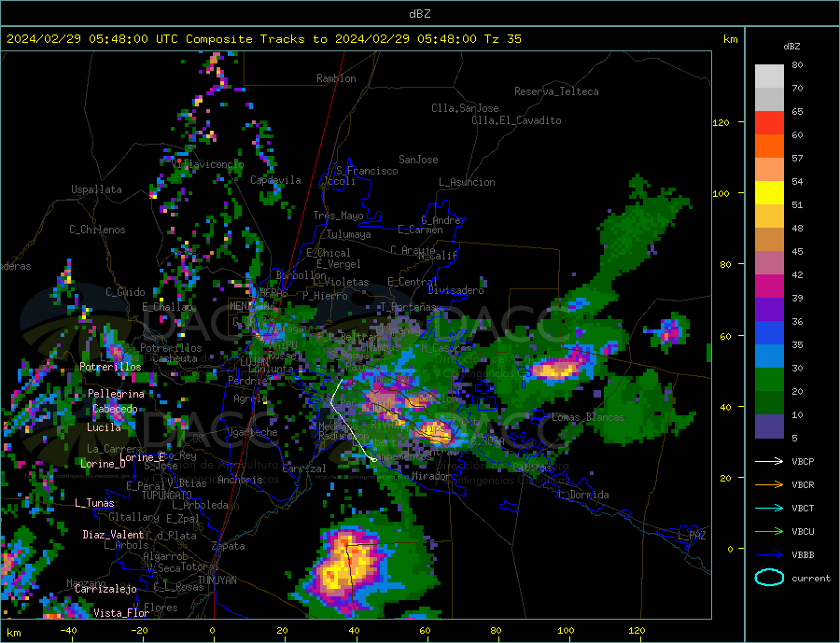Click the 'Capdevila' place label
The image size is (840, 643).
[276, 180]
